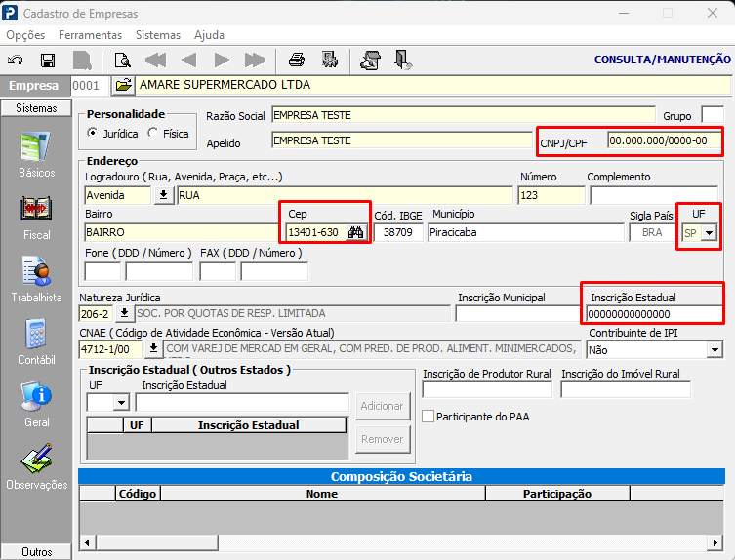Go to next record arrow

point(222,60)
